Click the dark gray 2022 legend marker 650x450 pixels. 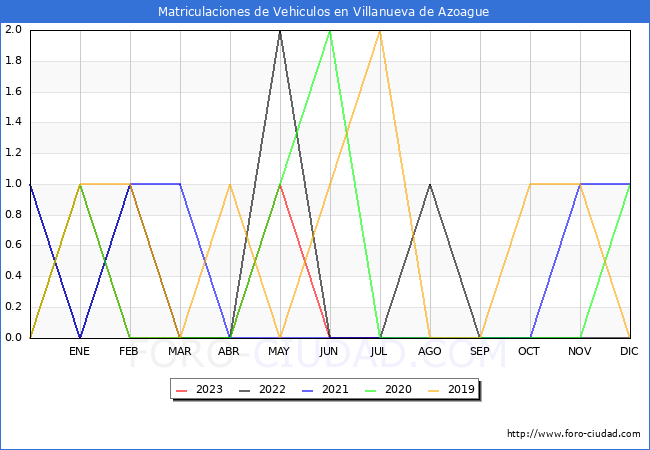(245, 390)
